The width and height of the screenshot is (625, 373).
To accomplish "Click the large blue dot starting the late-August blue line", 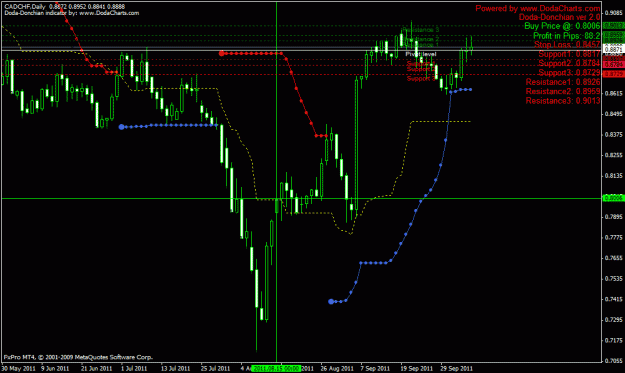I will 331,302.
